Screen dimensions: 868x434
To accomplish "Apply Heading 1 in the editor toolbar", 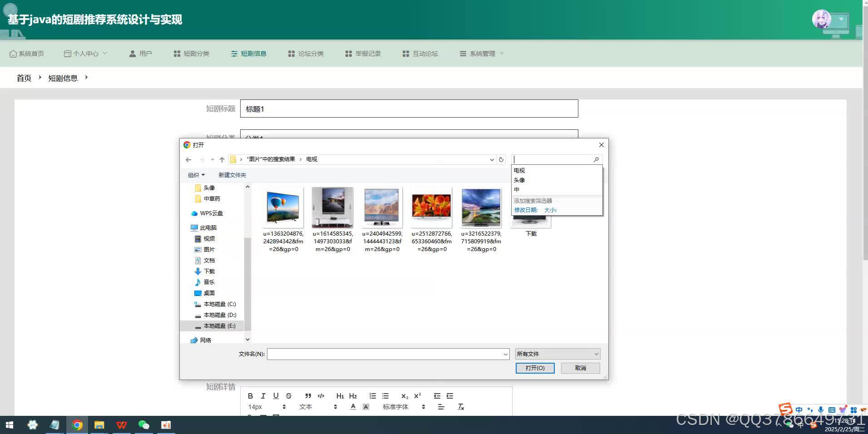I will click(340, 396).
